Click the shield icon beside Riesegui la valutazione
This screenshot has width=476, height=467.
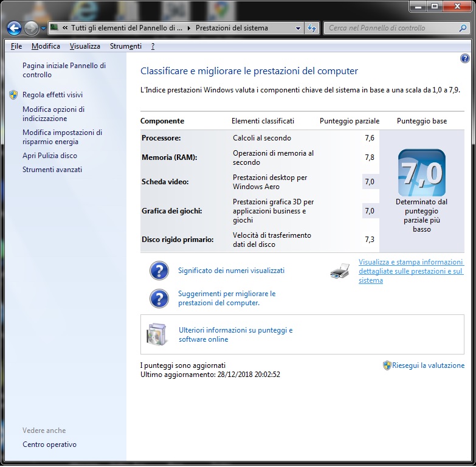point(387,365)
